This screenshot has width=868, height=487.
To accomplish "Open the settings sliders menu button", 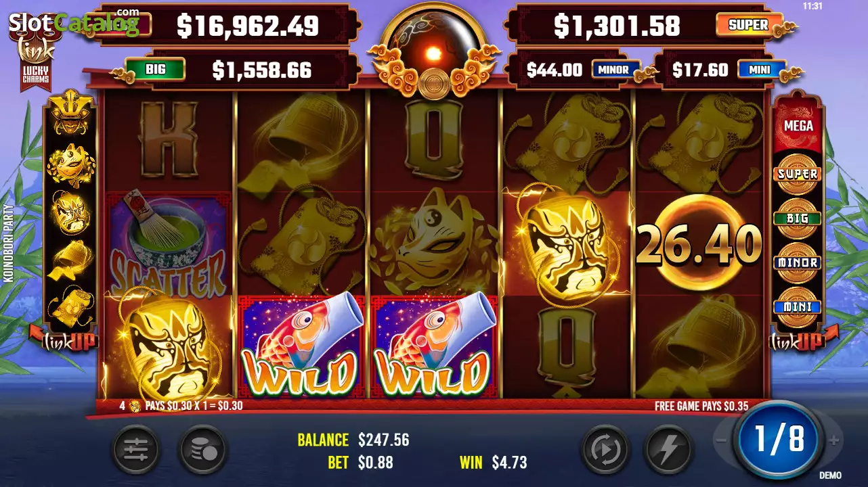I will (136, 450).
